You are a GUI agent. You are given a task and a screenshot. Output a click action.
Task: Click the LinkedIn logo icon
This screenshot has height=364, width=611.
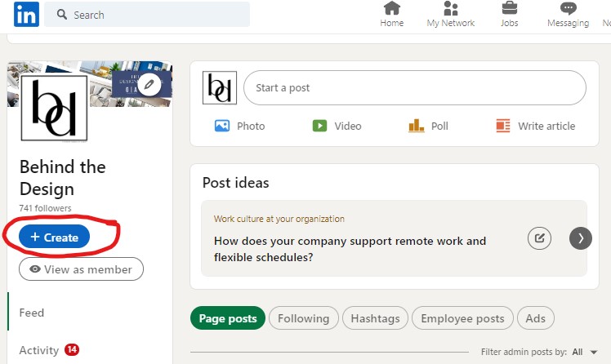click(26, 15)
